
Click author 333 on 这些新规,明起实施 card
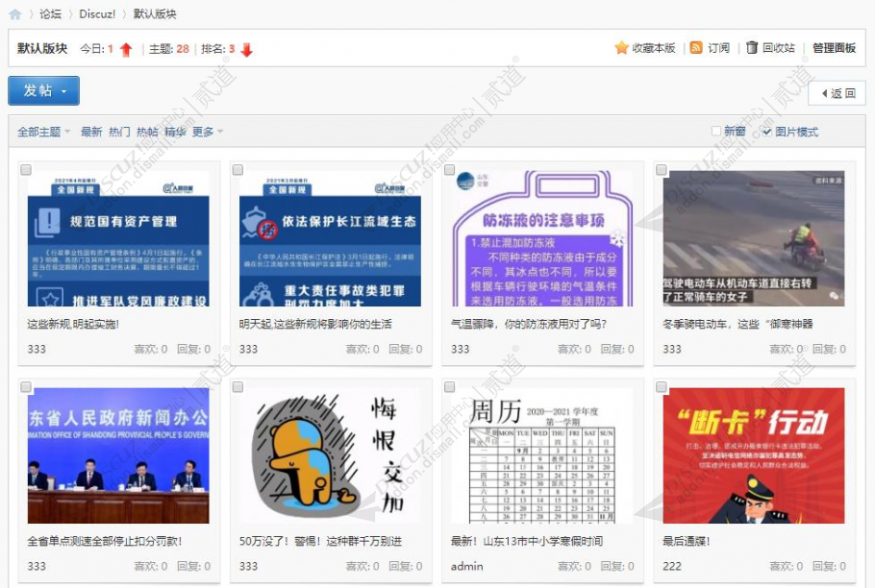point(37,350)
